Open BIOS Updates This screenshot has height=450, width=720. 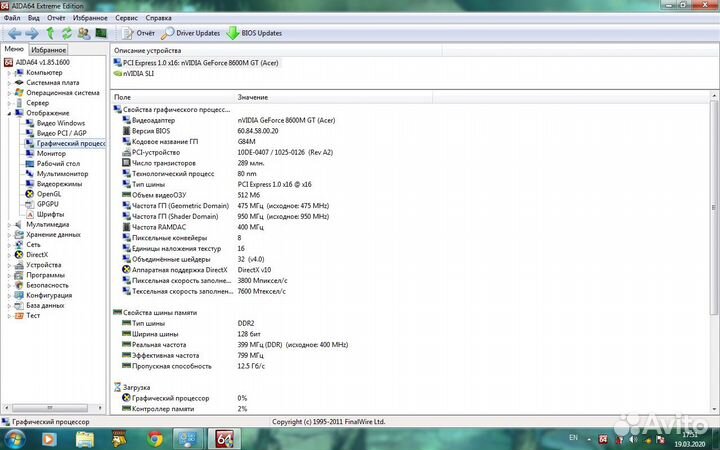(254, 33)
